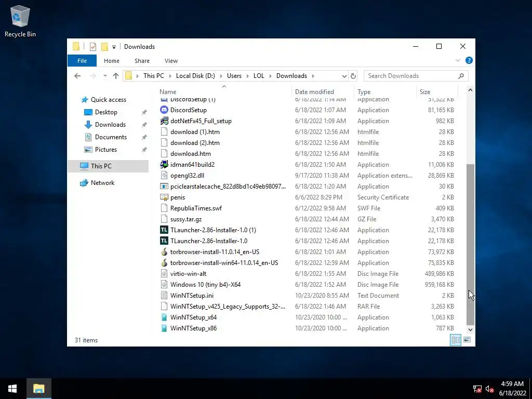Viewport: 532px width, 399px height.
Task: Switch to large icons view layout
Action: pyautogui.click(x=467, y=340)
